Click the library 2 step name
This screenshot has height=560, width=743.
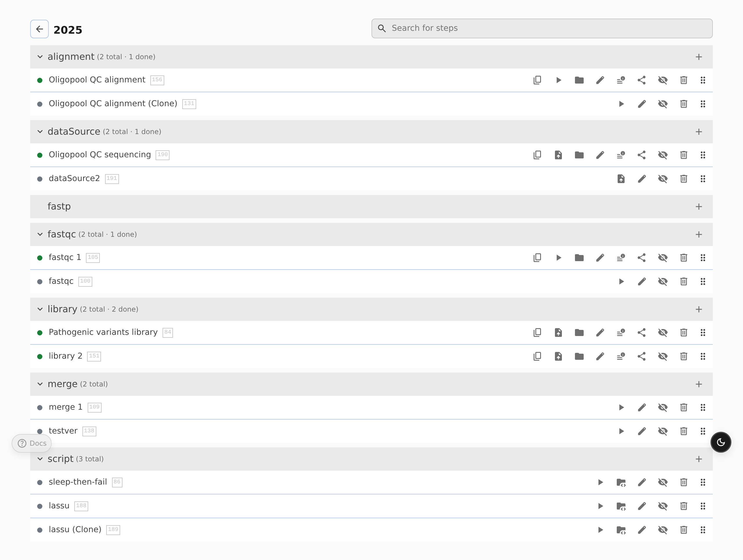(66, 356)
